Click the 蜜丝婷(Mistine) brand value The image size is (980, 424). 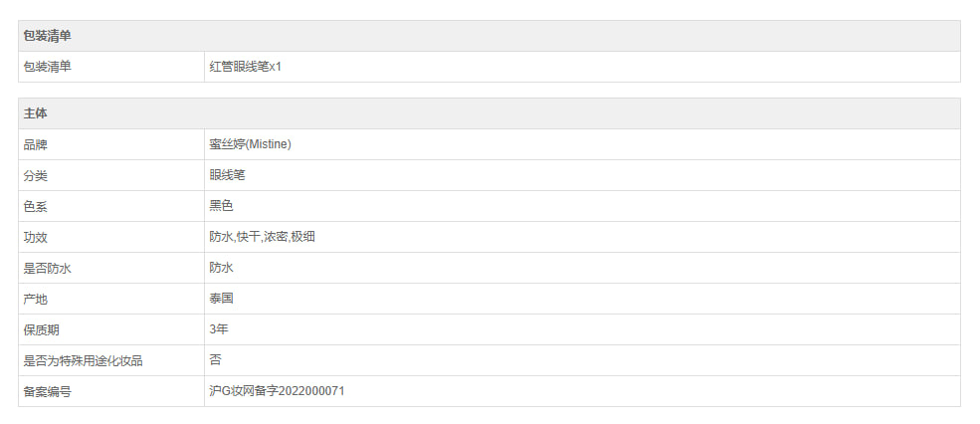coord(250,144)
